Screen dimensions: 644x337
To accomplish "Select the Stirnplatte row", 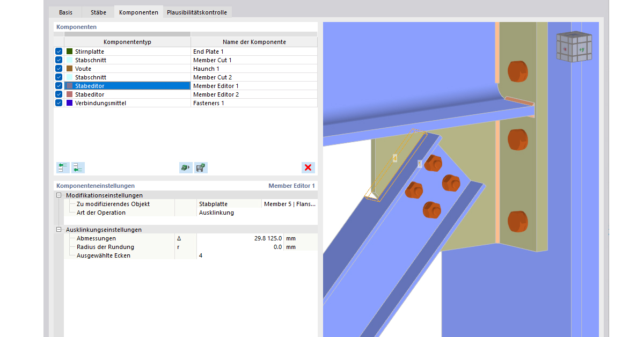I will [186, 52].
